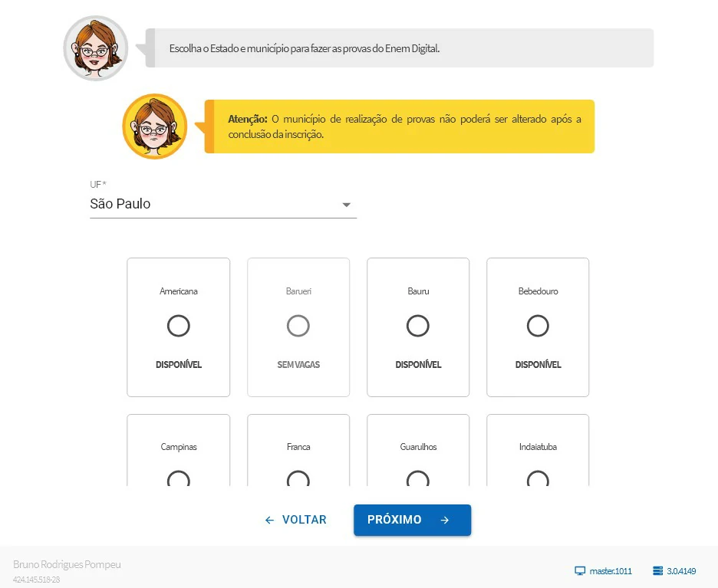Click the São Paulo selected value field
The width and height of the screenshot is (718, 588).
pos(223,204)
